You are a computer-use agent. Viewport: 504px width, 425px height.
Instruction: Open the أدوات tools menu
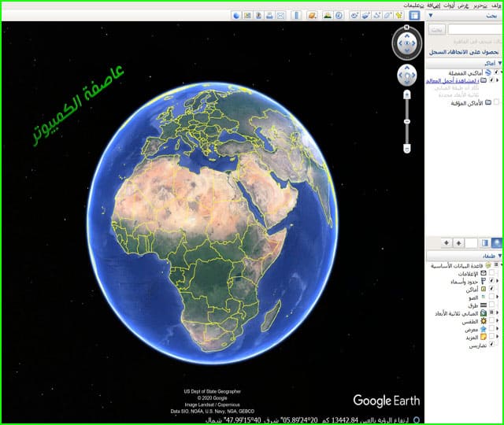[x=449, y=6]
